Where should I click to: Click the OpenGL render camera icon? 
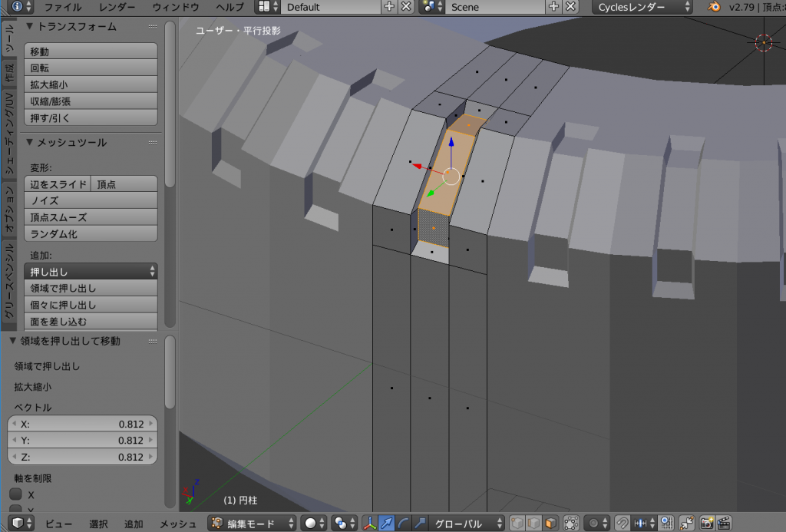click(707, 524)
